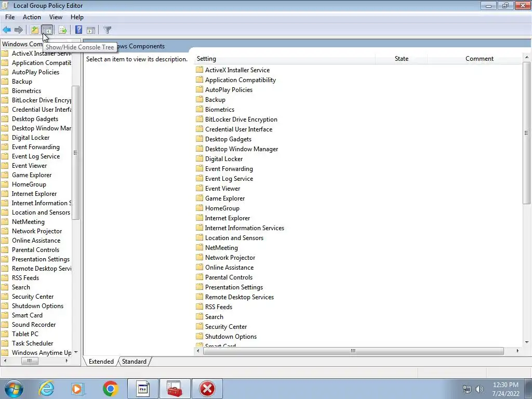Click the Export List toolbar icon

tap(63, 30)
